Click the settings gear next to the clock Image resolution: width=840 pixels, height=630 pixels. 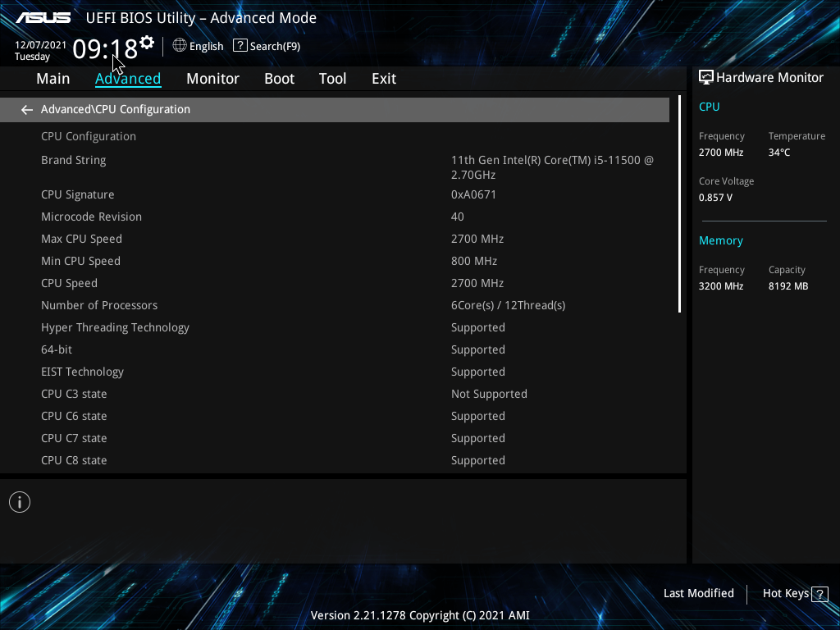[147, 43]
